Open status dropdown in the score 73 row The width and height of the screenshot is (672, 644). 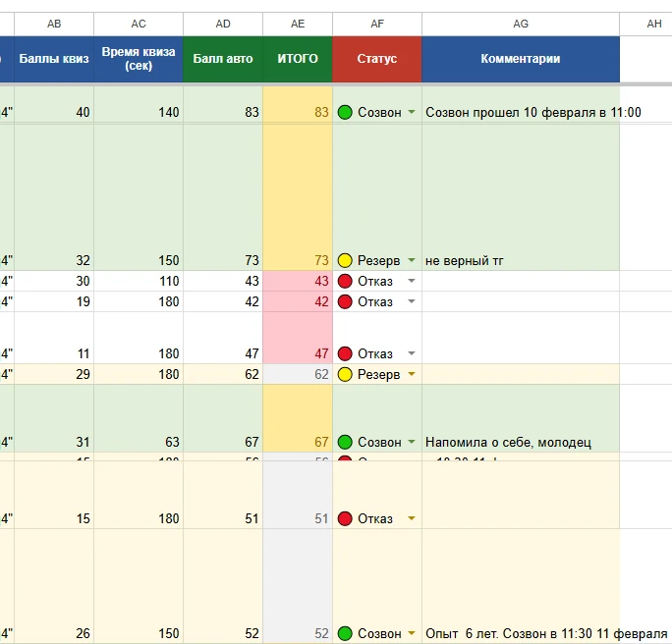412,260
